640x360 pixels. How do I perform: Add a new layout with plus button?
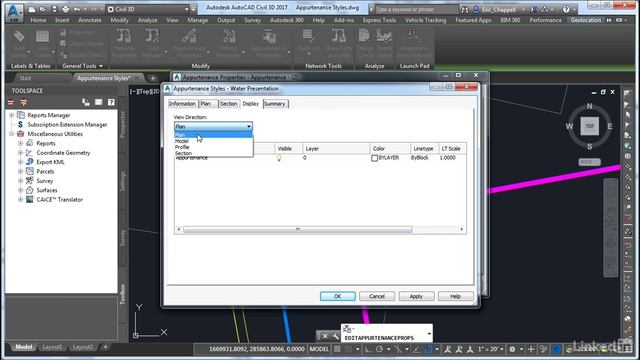(105, 347)
